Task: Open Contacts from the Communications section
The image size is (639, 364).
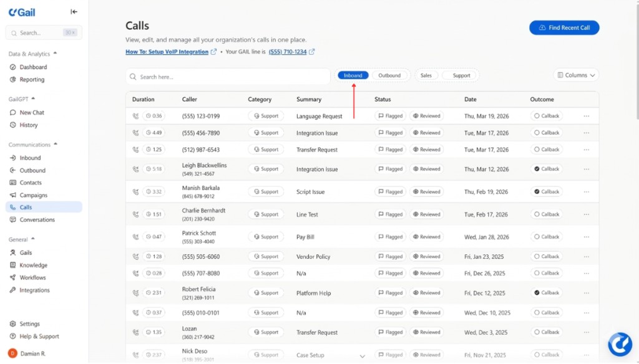Action: [x=29, y=183]
